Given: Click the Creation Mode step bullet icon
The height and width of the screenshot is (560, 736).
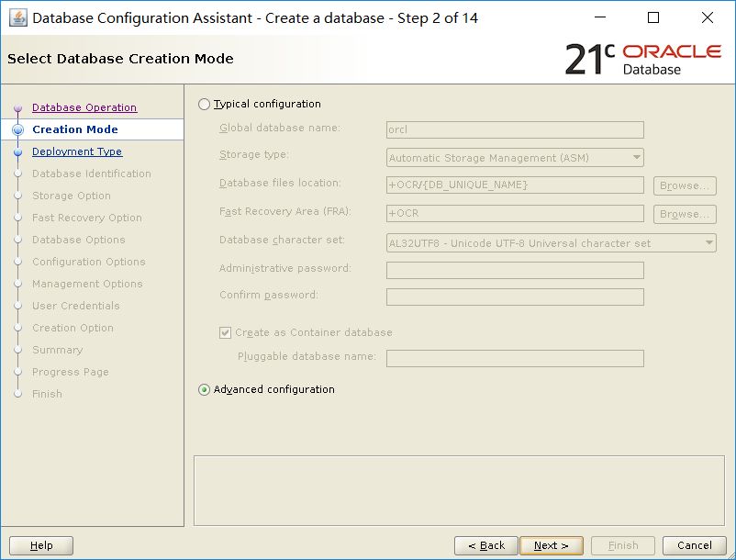Looking at the screenshot, I should click(17, 130).
